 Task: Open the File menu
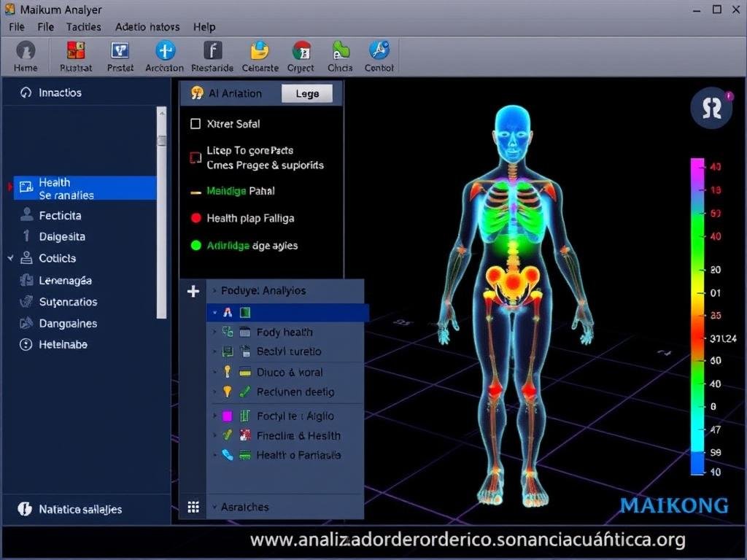(x=16, y=26)
